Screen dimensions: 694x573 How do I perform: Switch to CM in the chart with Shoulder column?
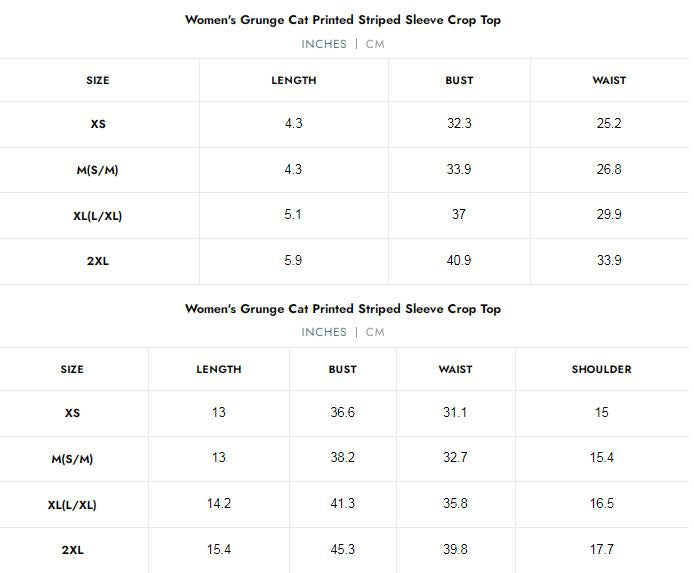coord(375,332)
